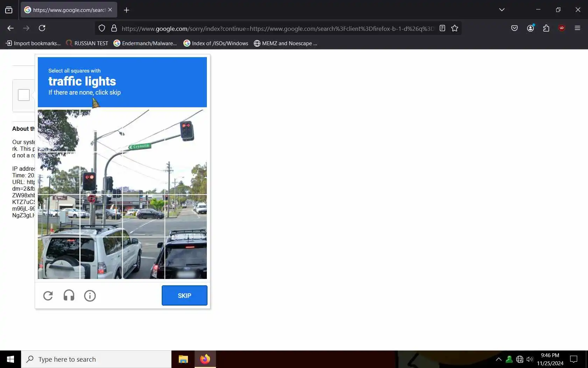Screen dimensions: 588x368
Task: Reload the current page
Action: click(42, 28)
